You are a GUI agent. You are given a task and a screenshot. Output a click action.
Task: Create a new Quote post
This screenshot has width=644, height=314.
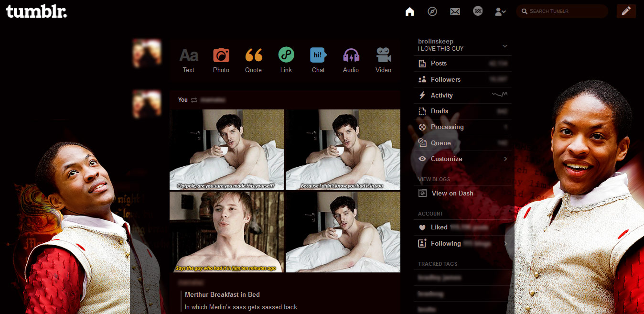(253, 60)
